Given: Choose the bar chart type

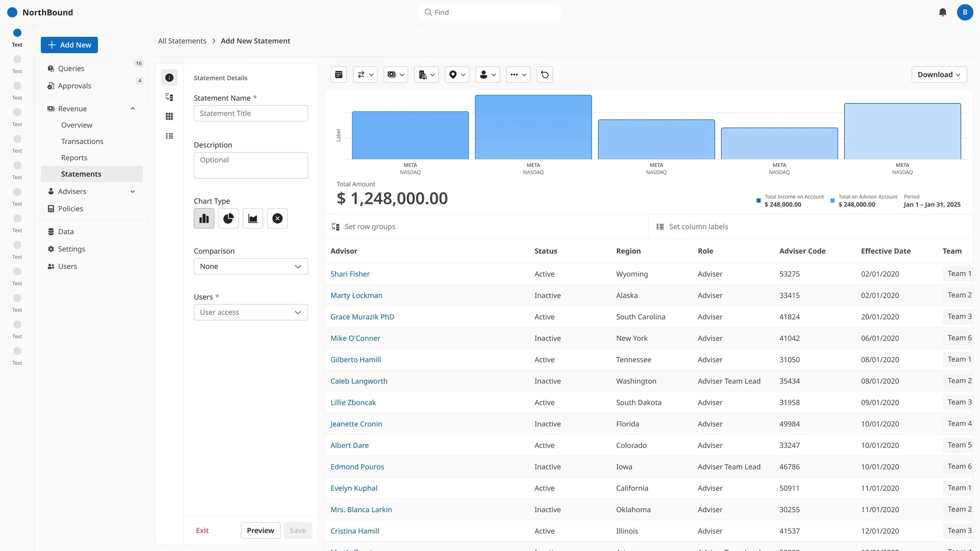Looking at the screenshot, I should 204,218.
